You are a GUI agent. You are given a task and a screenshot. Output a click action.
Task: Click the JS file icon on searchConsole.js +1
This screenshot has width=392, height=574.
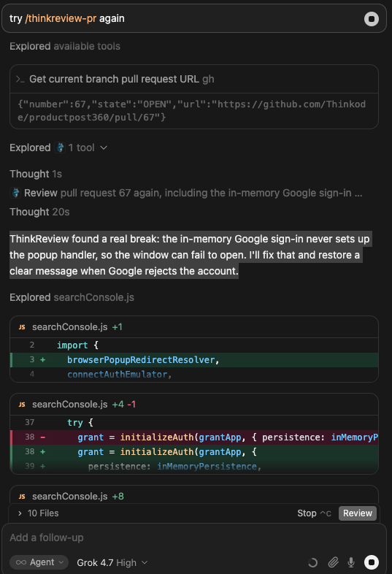[x=22, y=327]
